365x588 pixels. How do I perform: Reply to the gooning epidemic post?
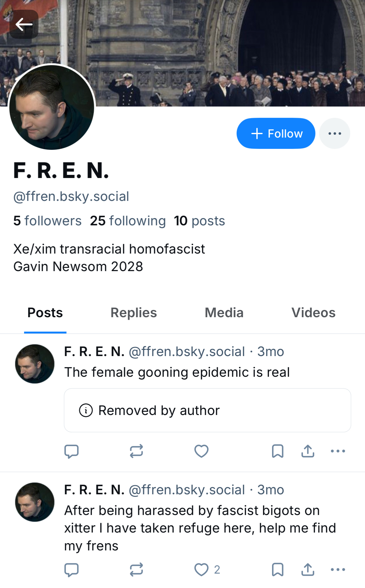pyautogui.click(x=71, y=451)
